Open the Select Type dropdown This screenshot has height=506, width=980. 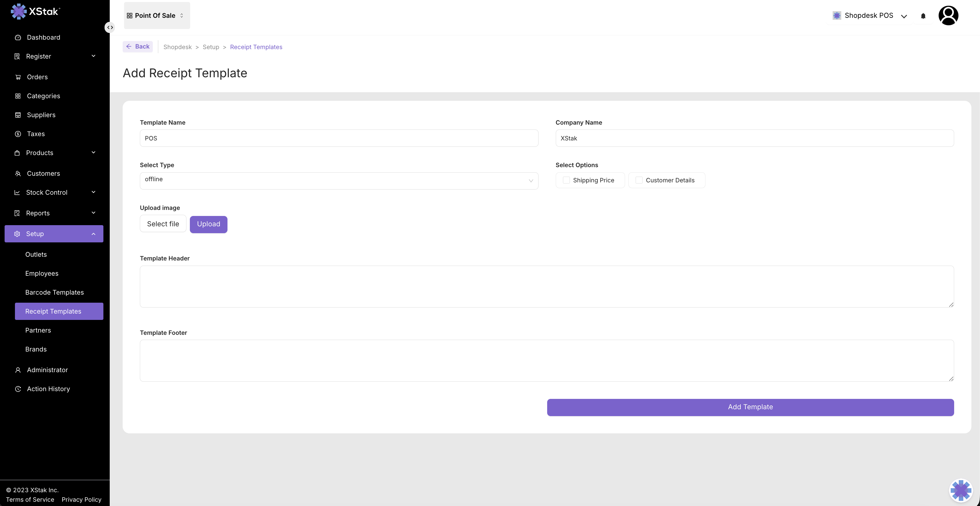pyautogui.click(x=339, y=181)
